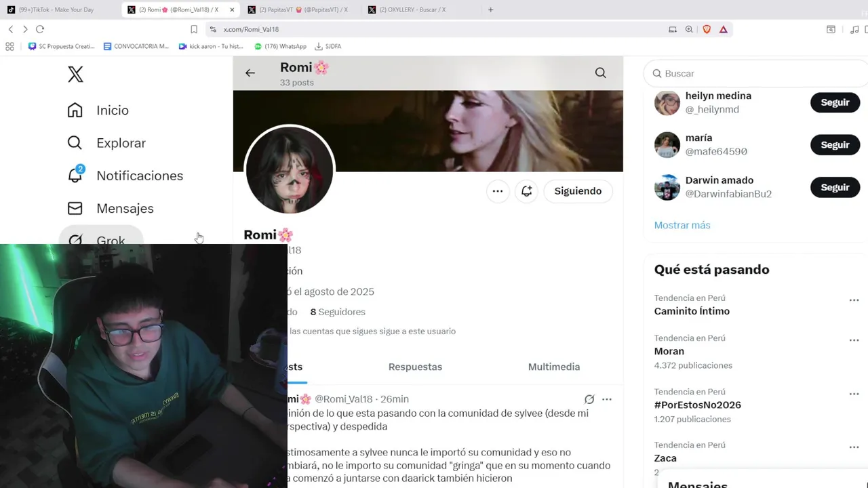Screen dimensions: 868x488
Task: Open the three-dot more options on profile
Action: (498, 191)
